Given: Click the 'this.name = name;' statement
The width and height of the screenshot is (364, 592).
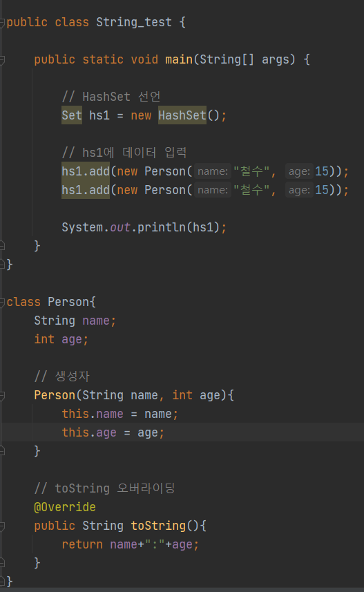Looking at the screenshot, I should 119,414.
